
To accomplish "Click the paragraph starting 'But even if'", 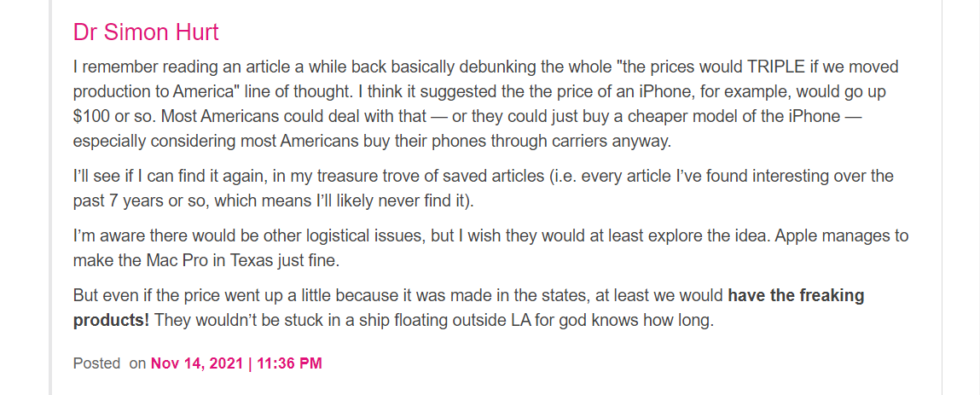I will [x=469, y=308].
